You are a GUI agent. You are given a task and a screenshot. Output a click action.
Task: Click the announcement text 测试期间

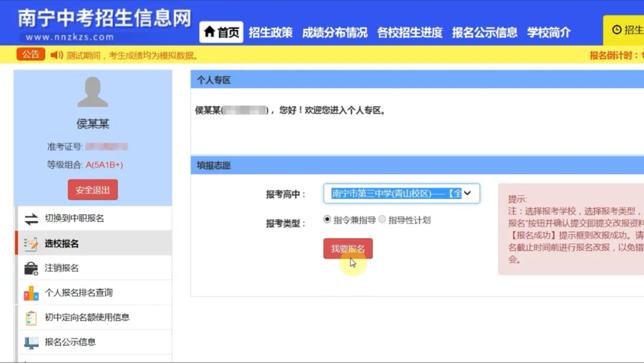[132, 55]
